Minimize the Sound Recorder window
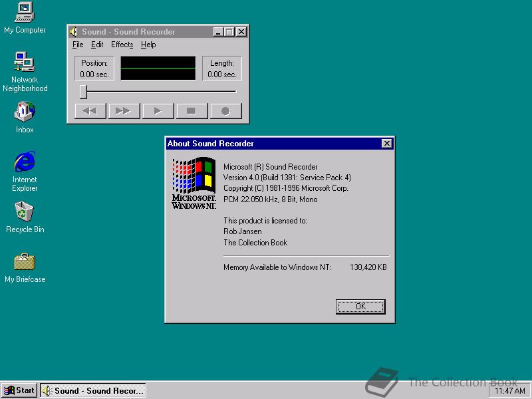The height and width of the screenshot is (399, 532). pos(218,32)
